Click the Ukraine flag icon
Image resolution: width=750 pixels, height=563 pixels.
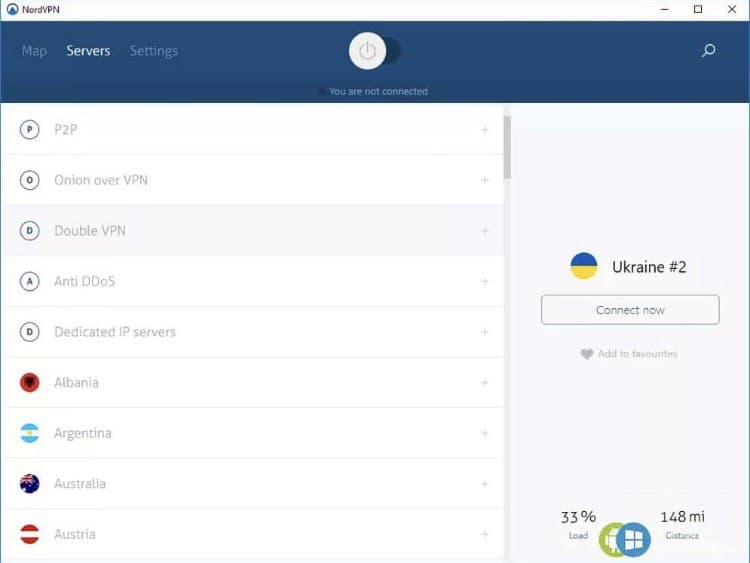click(x=584, y=266)
